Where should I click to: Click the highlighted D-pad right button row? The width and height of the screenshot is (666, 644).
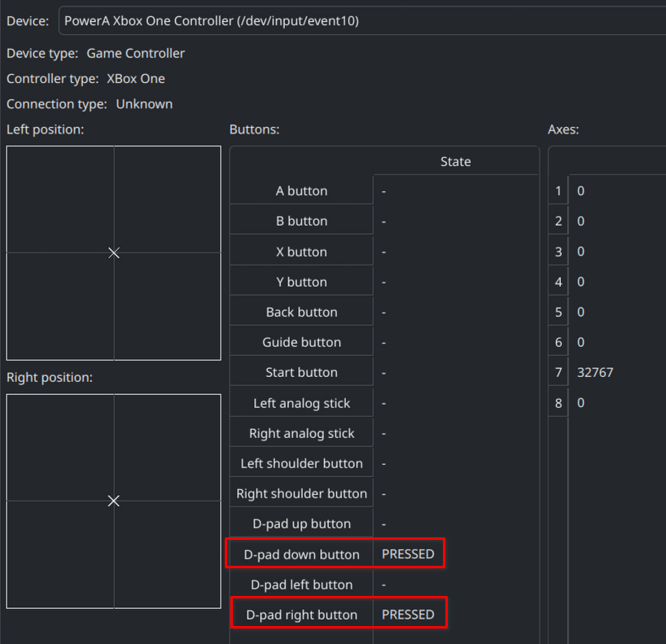pyautogui.click(x=301, y=613)
